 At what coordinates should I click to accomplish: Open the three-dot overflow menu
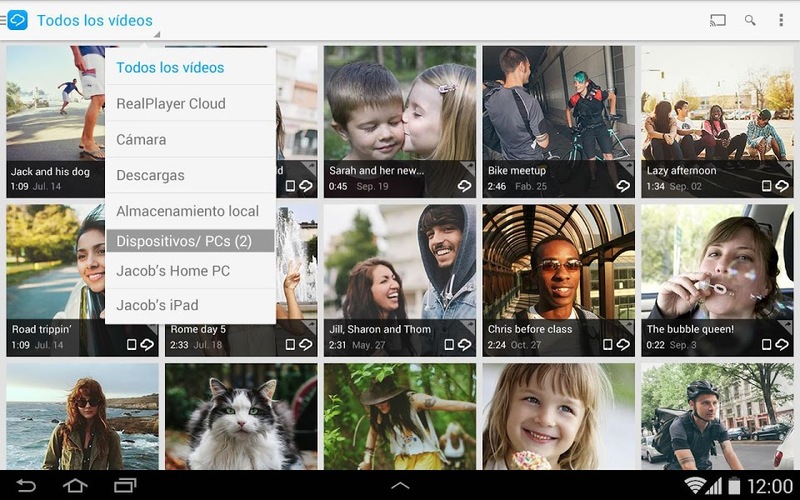(781, 20)
